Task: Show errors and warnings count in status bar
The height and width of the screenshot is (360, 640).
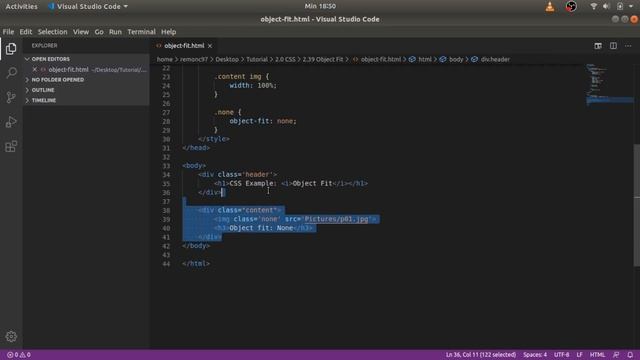Action: [19, 355]
